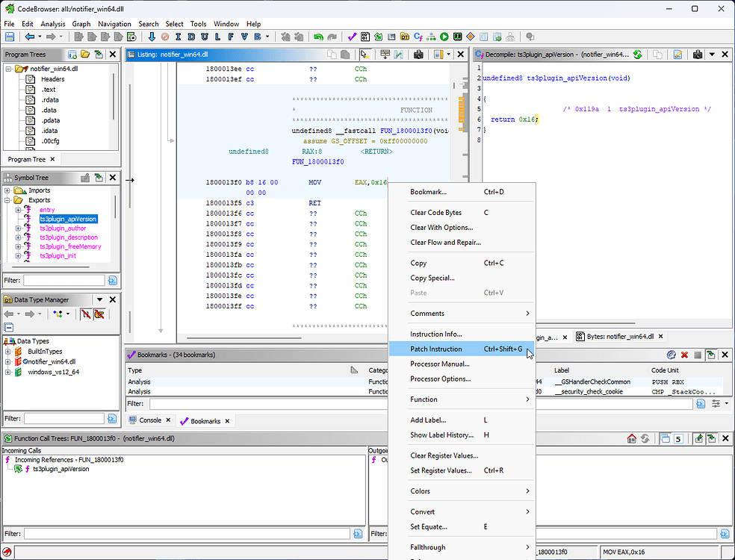The image size is (735, 560).
Task: Click the Save icon in main toolbar
Action: [10, 37]
